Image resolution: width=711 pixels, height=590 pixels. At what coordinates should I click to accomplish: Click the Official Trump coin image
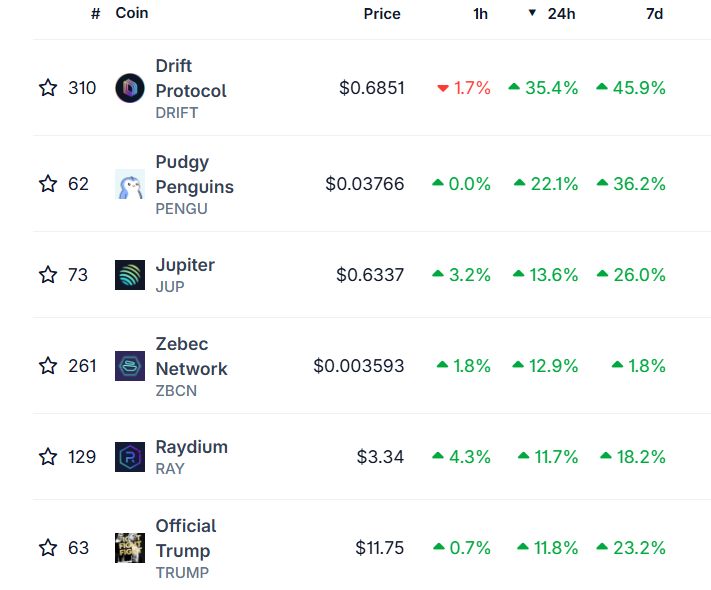coord(130,548)
